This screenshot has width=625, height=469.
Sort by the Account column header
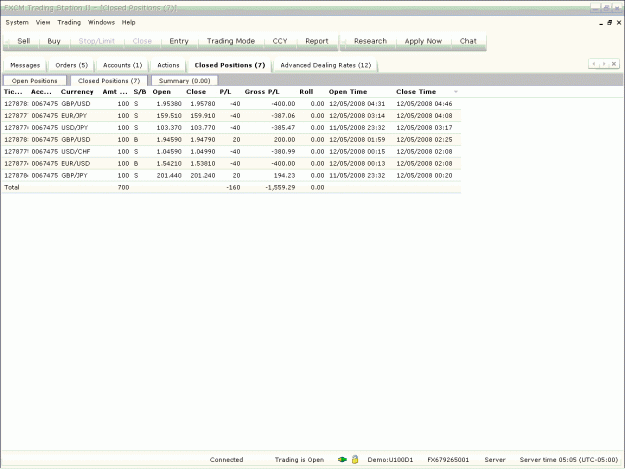point(41,92)
